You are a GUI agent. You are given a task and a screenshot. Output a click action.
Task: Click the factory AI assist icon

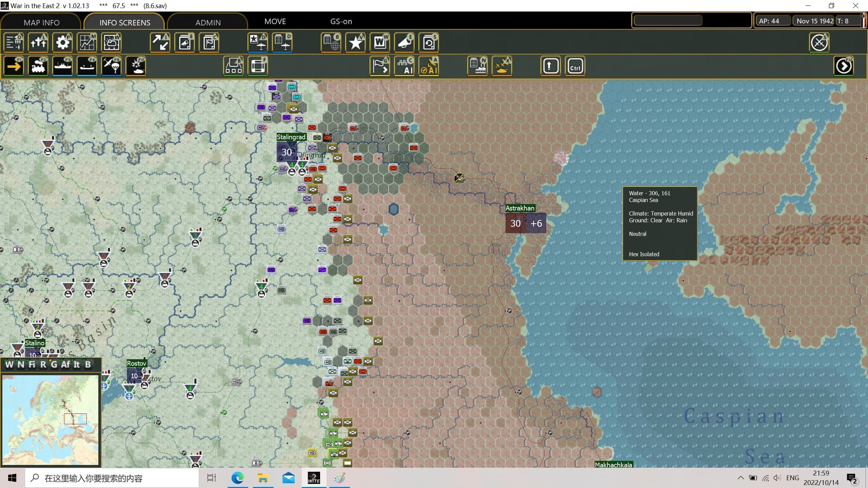[405, 66]
